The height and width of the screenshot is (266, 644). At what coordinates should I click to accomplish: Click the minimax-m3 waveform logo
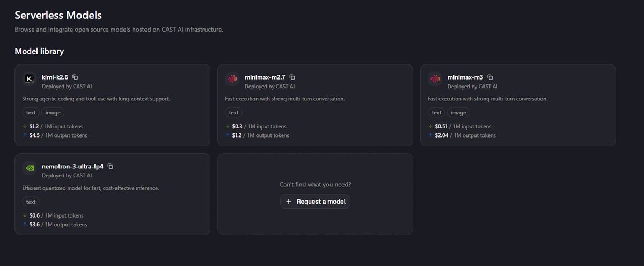(x=435, y=79)
